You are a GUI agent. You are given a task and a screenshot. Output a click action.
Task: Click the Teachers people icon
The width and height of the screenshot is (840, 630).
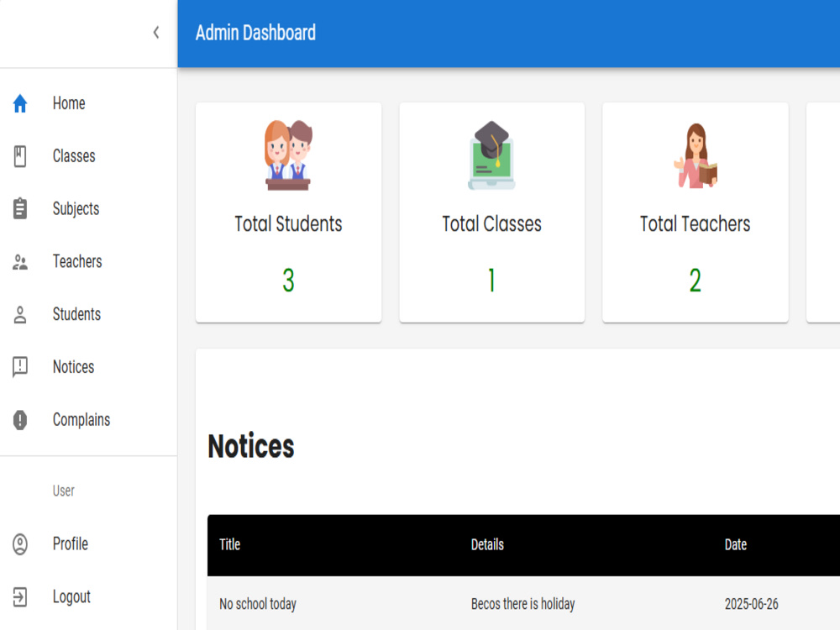(20, 262)
